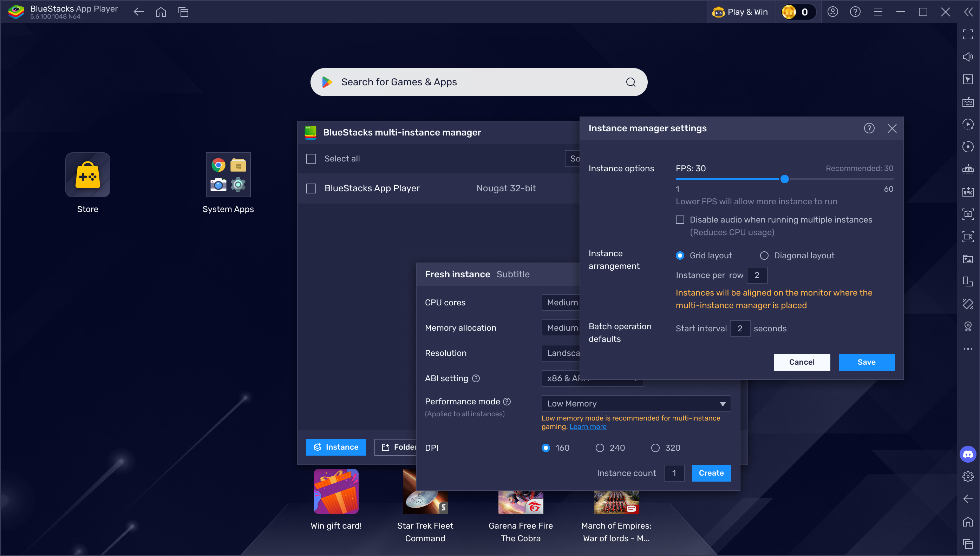
Task: Follow the Learn more link
Action: tap(588, 426)
